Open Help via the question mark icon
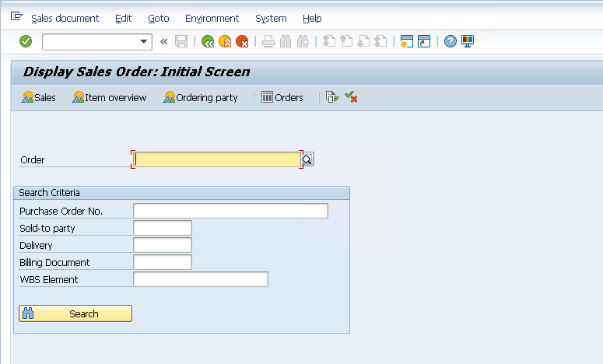The width and height of the screenshot is (603, 364). tap(450, 41)
